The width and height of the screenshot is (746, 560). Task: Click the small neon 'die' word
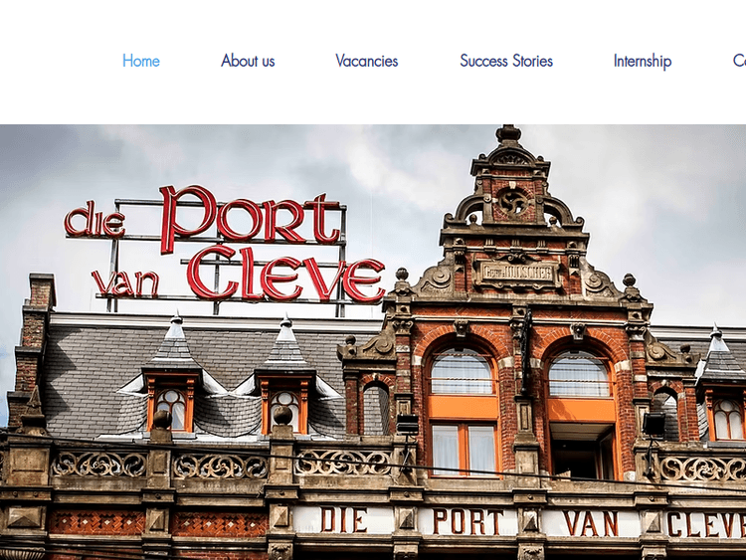click(x=94, y=220)
